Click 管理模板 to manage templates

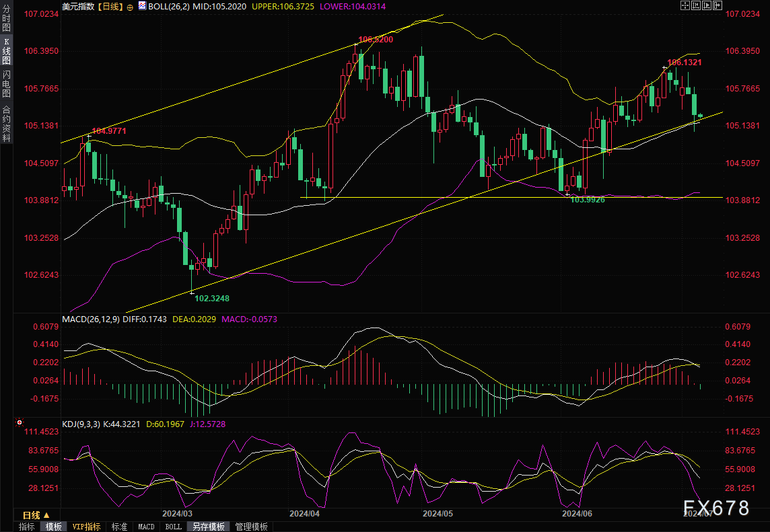pyautogui.click(x=251, y=527)
